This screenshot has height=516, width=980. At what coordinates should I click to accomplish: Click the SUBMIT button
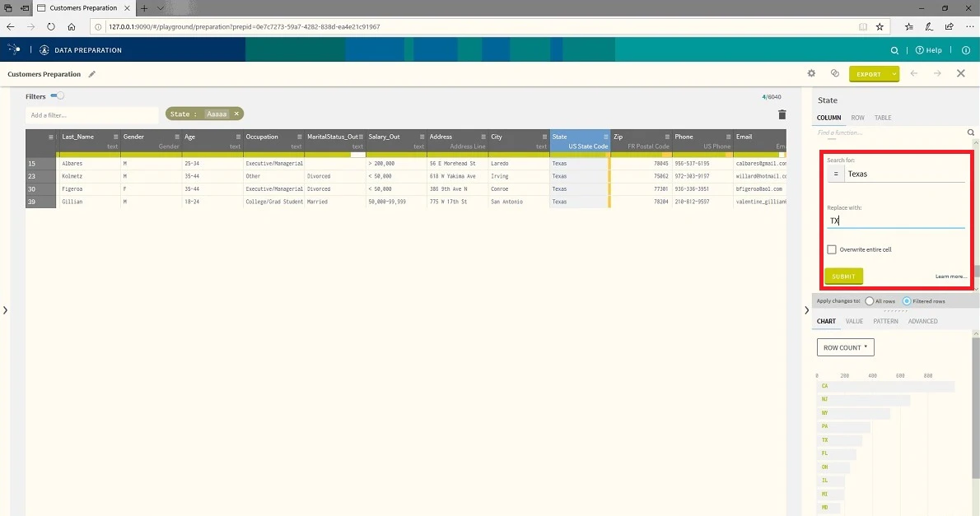(x=843, y=277)
